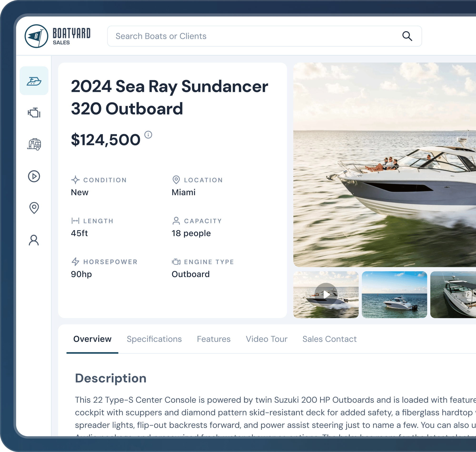Open the Clients person icon in sidebar
This screenshot has width=476, height=452.
34,240
